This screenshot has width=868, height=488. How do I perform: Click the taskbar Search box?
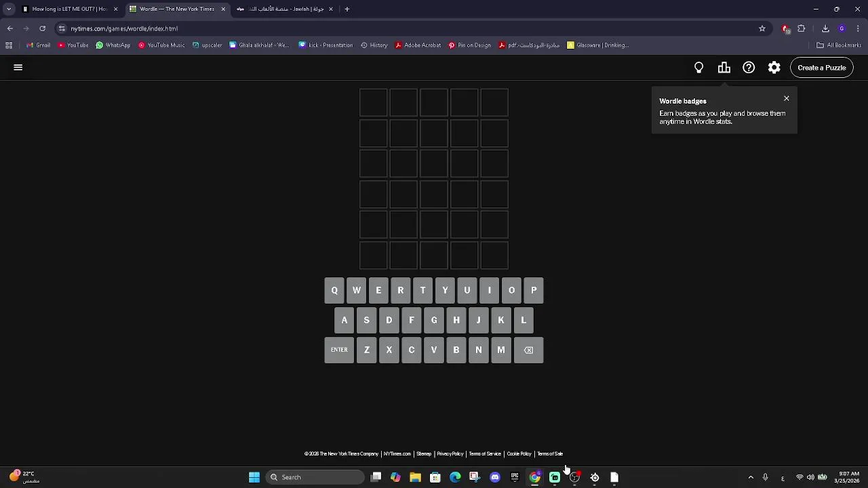click(x=315, y=477)
